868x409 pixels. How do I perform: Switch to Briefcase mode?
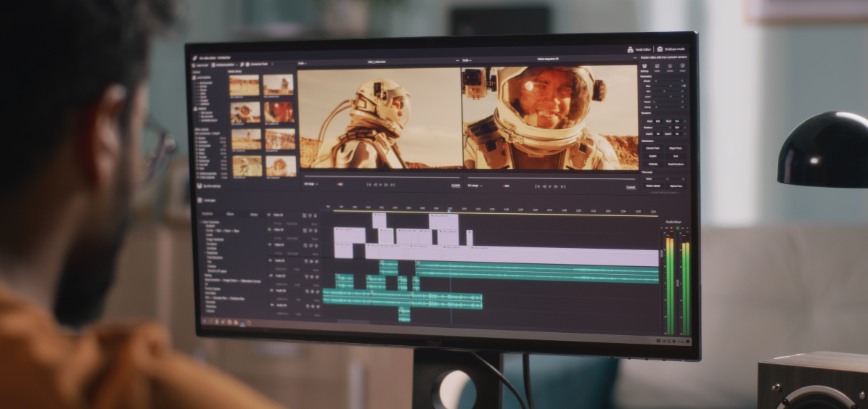pyautogui.click(x=672, y=49)
